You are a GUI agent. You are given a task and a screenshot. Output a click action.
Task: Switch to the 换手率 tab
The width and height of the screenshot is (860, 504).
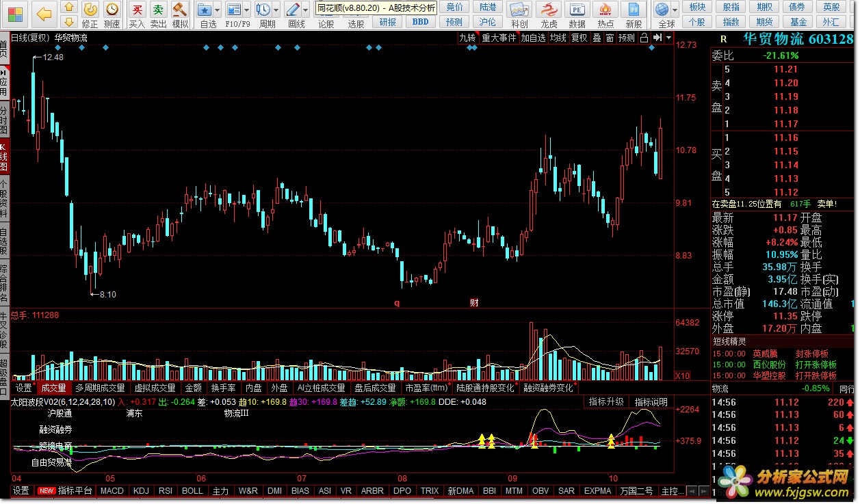[223, 388]
